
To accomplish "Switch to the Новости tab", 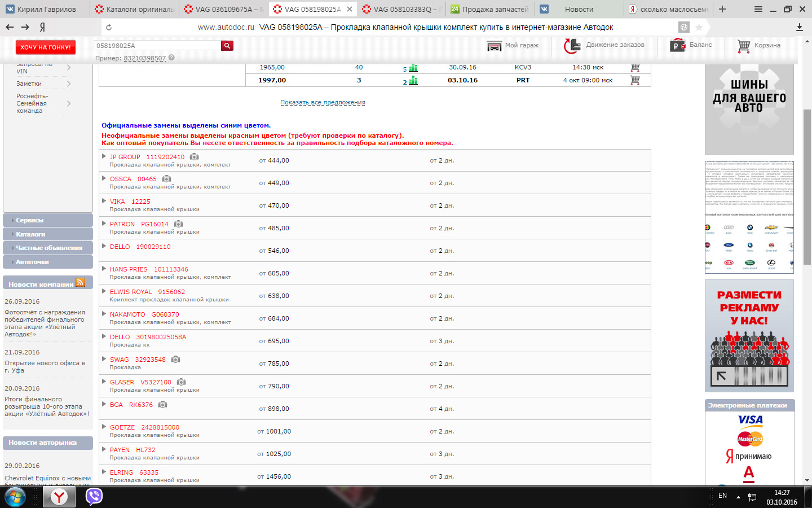I will tap(580, 9).
